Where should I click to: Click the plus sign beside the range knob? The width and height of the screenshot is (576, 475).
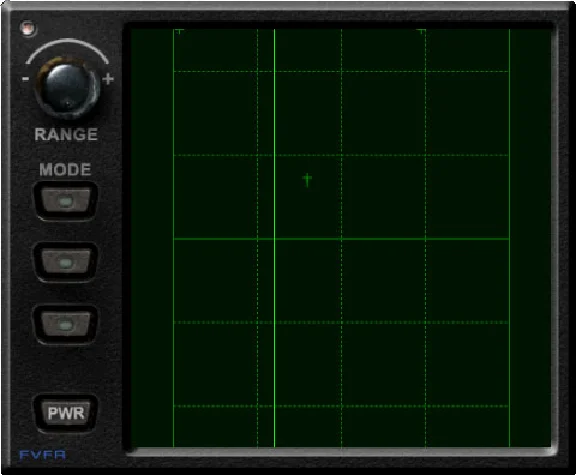[108, 79]
